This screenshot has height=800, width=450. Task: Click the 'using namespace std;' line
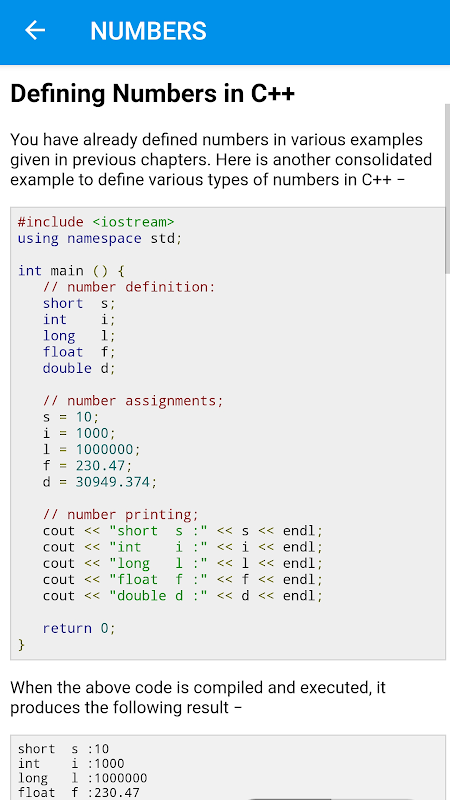pos(99,238)
